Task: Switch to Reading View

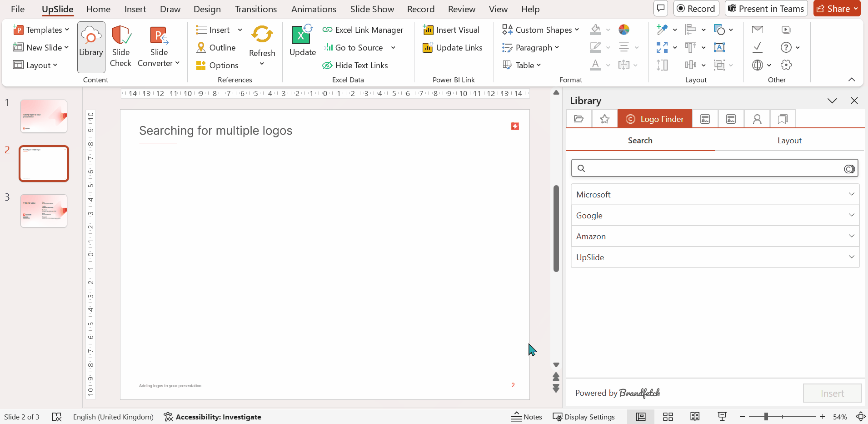Action: click(x=695, y=417)
